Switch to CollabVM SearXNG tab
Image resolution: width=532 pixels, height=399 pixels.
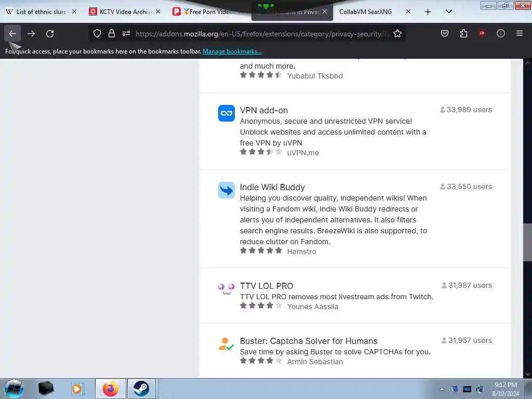(x=365, y=12)
